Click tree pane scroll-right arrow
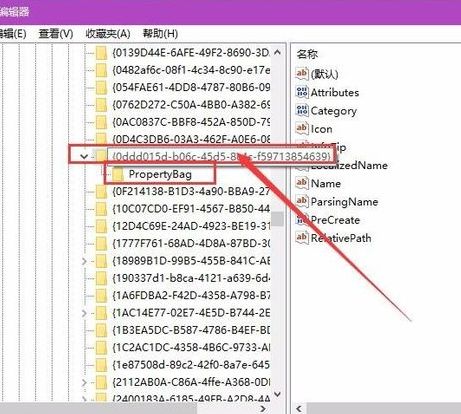Image resolution: width=461 pixels, height=414 pixels. (263, 408)
